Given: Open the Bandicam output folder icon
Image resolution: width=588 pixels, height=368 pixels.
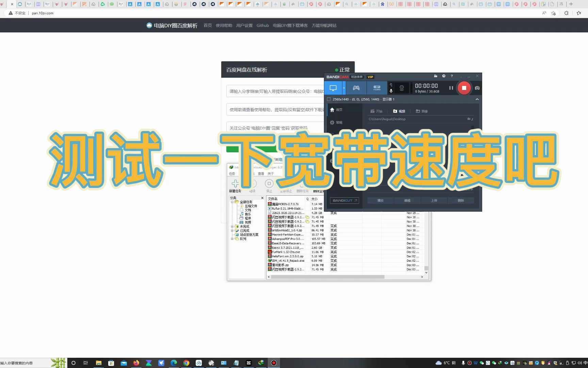Looking at the screenshot, I should (x=436, y=76).
